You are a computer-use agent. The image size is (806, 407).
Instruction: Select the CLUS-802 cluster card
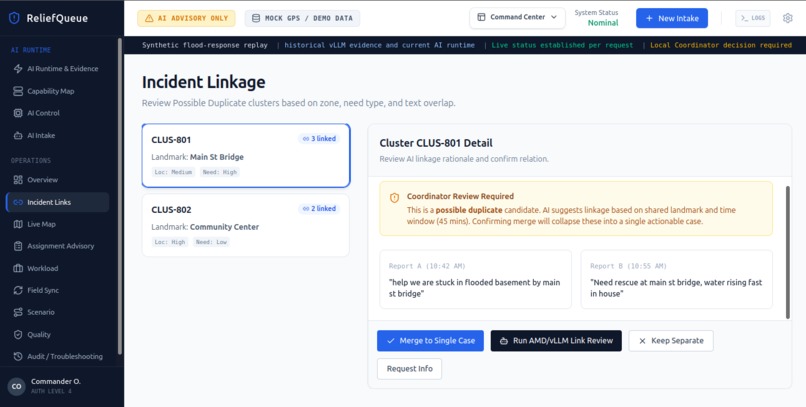tap(246, 225)
